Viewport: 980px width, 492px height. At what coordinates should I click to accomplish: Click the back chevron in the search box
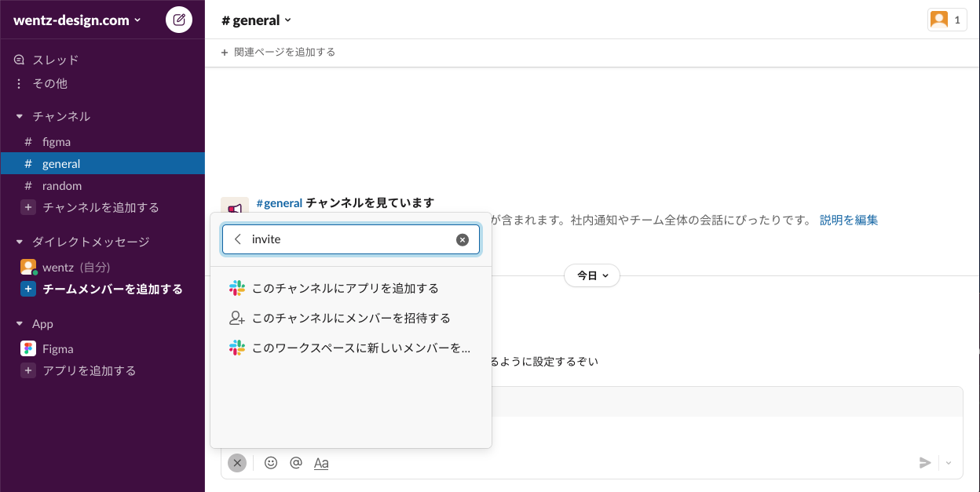tap(237, 239)
